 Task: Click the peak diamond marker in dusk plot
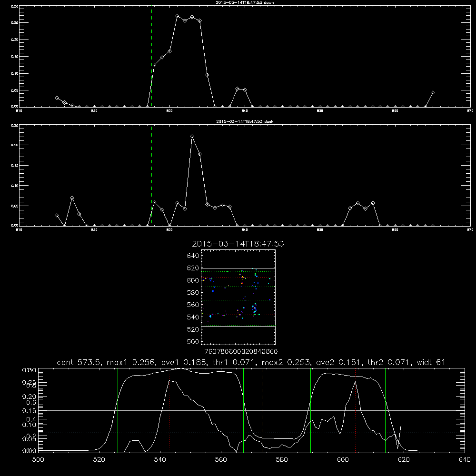[192, 137]
